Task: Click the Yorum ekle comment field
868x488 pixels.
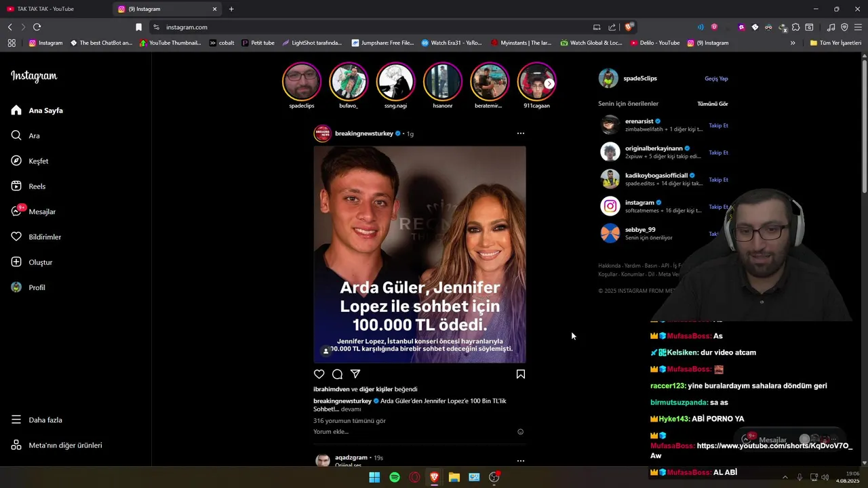Action: point(412,432)
